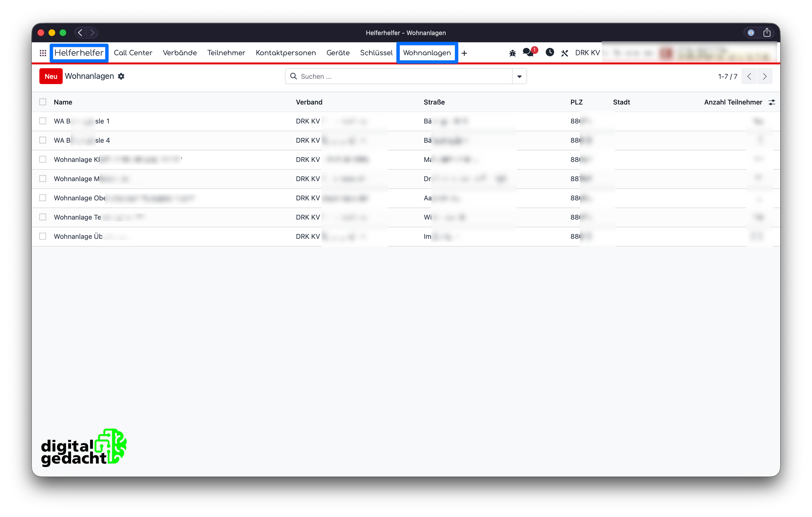Check the row ending in 'sle 1'
The height and width of the screenshot is (517, 812).
coord(43,121)
